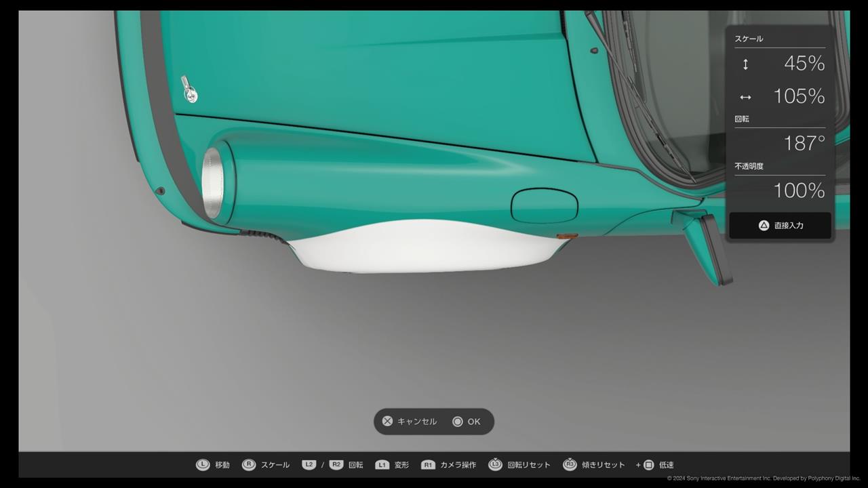Viewport: 868px width, 488px height.
Task: Click the R stick scale icon
Action: pyautogui.click(x=249, y=465)
